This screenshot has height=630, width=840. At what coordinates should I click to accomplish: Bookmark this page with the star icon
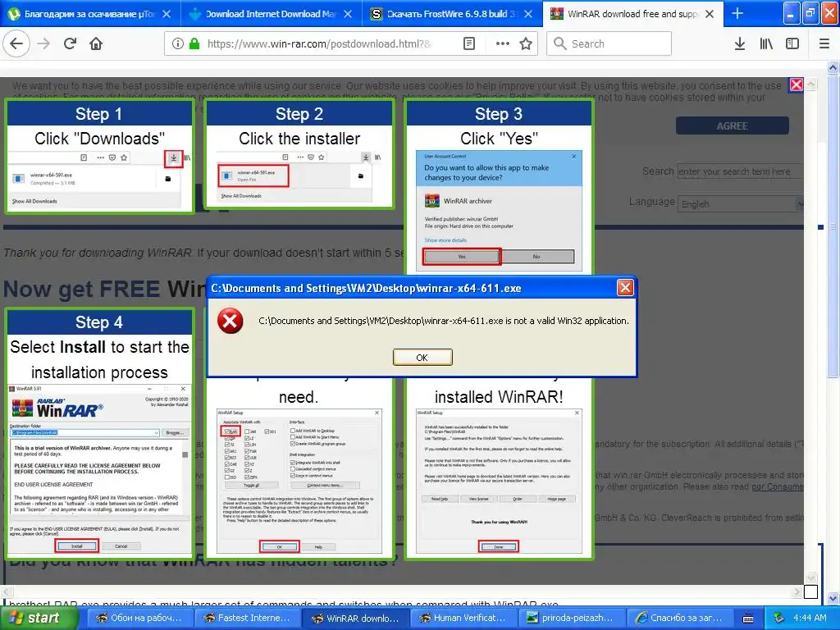tap(526, 43)
